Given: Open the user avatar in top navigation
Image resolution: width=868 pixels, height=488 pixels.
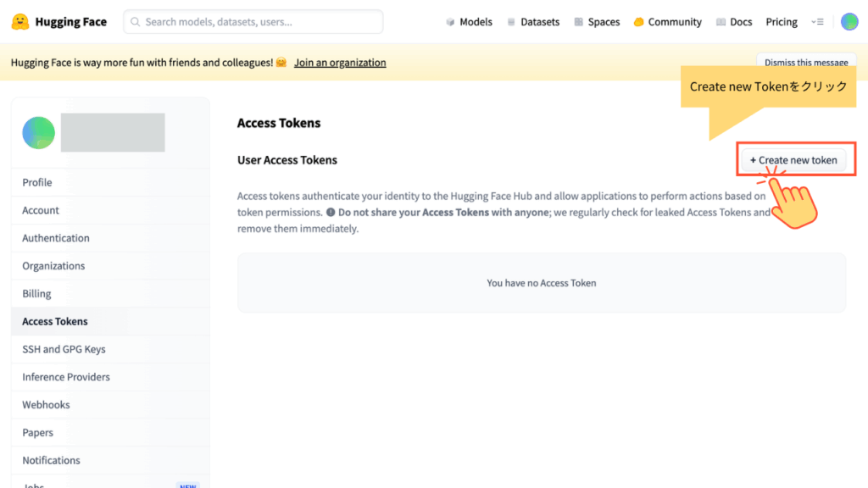Looking at the screenshot, I should point(849,22).
